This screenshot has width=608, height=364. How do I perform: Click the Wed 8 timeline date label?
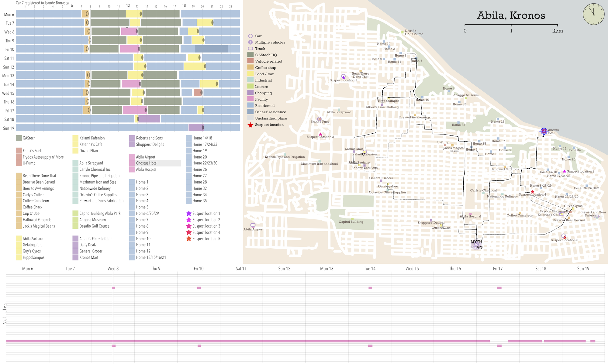point(113,269)
